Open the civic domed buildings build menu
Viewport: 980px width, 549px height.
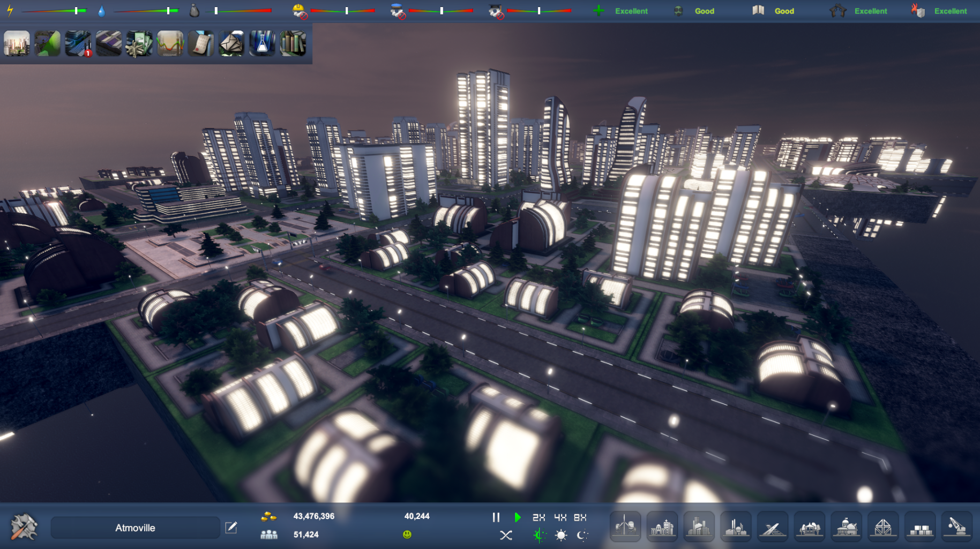846,527
